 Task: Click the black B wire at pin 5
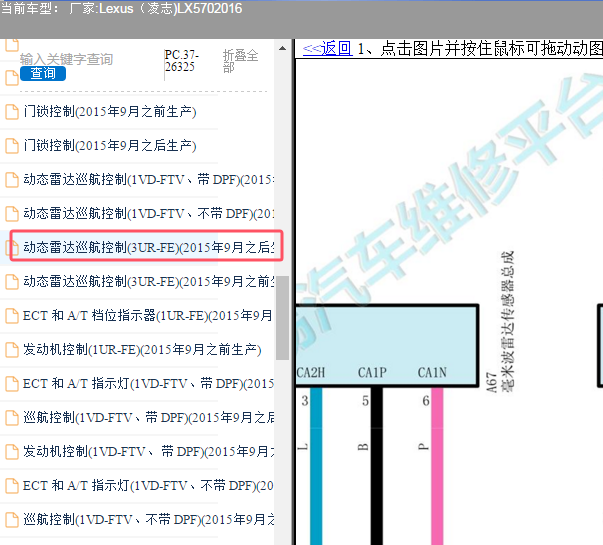(x=377, y=466)
